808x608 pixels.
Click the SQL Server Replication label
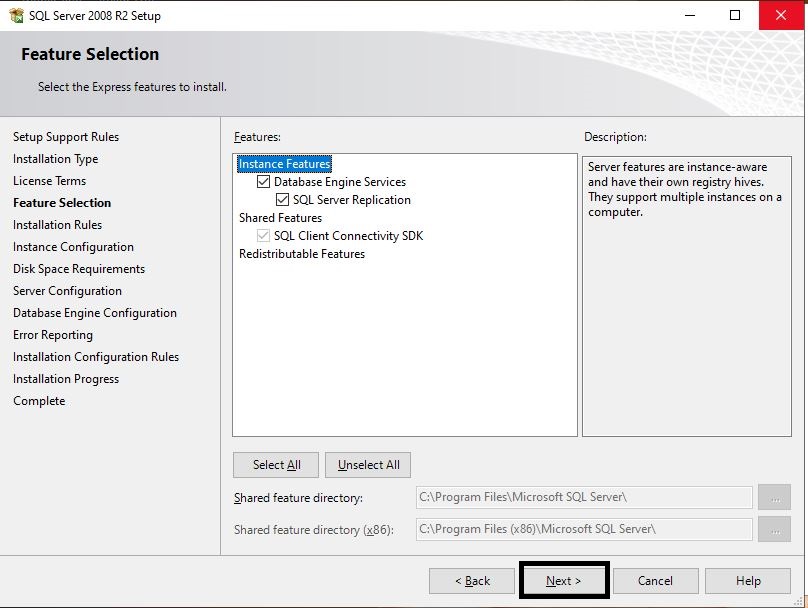coord(352,200)
